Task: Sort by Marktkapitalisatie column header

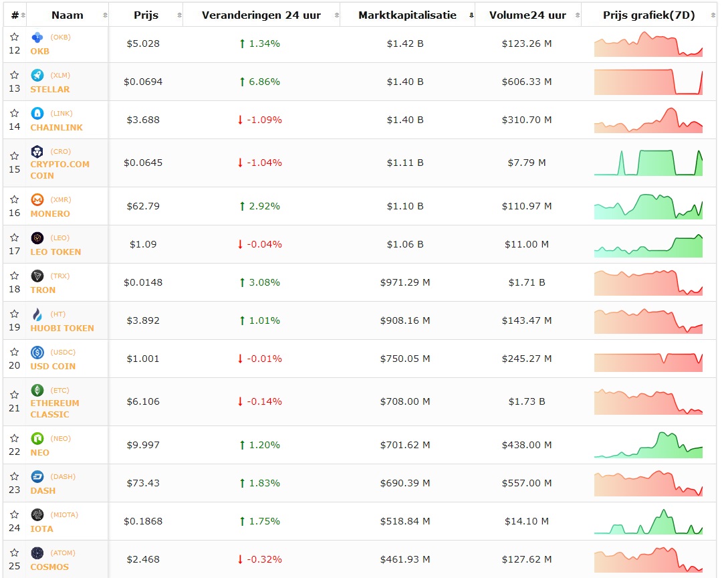Action: tap(407, 15)
